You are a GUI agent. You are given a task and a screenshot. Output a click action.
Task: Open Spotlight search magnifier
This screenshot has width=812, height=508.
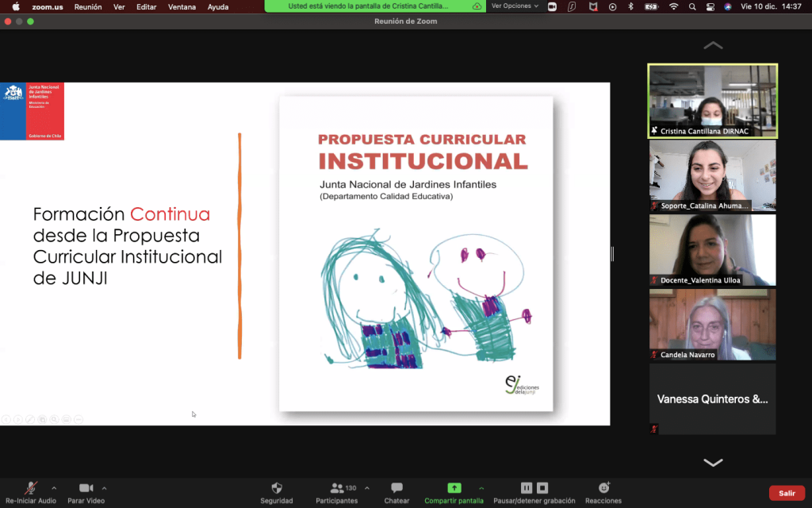click(x=692, y=6)
